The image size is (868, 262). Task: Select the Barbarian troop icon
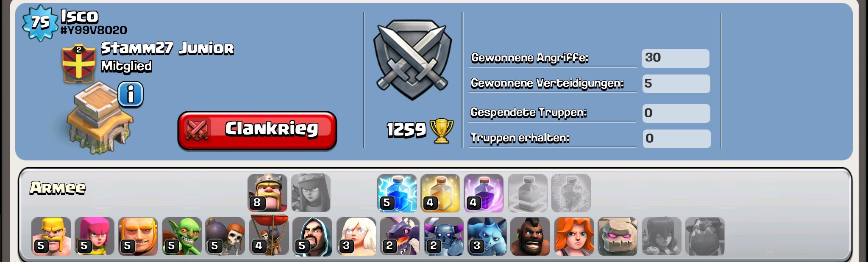(51, 236)
